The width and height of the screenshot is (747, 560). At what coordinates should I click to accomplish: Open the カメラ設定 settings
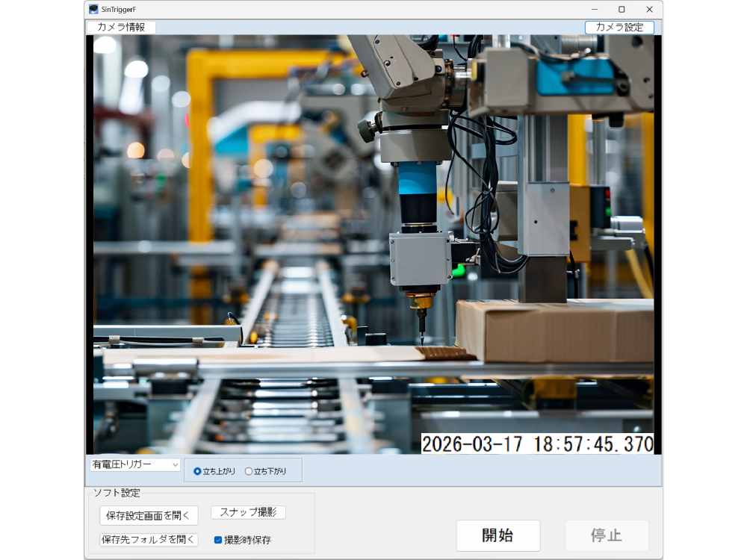click(619, 27)
